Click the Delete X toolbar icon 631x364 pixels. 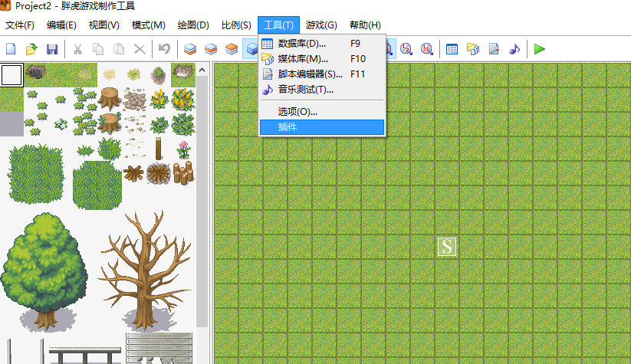(x=140, y=49)
